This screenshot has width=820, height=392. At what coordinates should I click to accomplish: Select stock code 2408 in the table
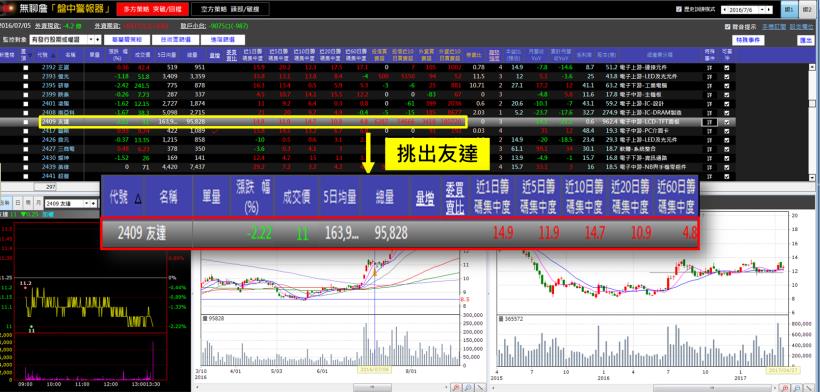pos(48,112)
